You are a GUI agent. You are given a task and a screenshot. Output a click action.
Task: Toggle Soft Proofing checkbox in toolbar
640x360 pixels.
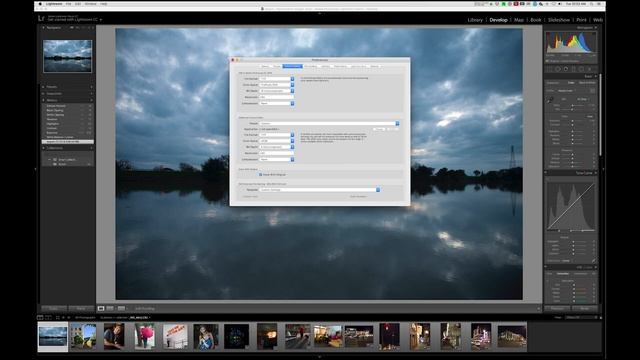point(145,309)
